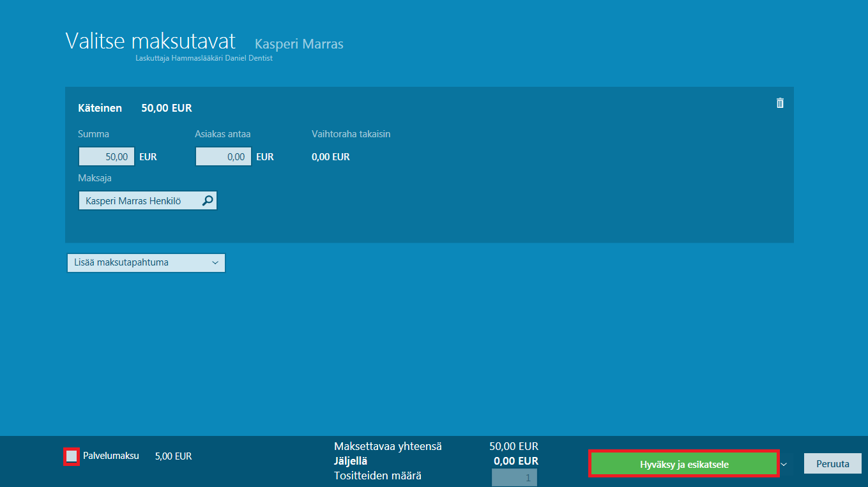
Task: Click the Käteinen payment heading
Action: click(x=100, y=108)
